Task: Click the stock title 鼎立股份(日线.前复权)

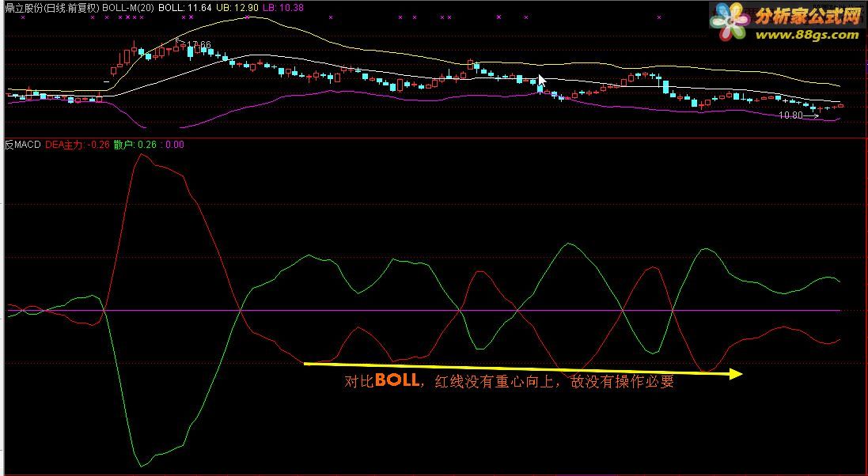Action: pyautogui.click(x=52, y=8)
